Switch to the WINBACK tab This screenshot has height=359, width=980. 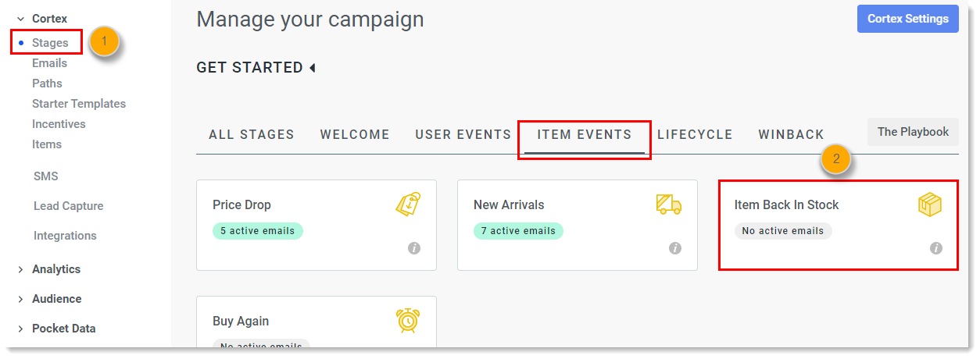tap(791, 134)
